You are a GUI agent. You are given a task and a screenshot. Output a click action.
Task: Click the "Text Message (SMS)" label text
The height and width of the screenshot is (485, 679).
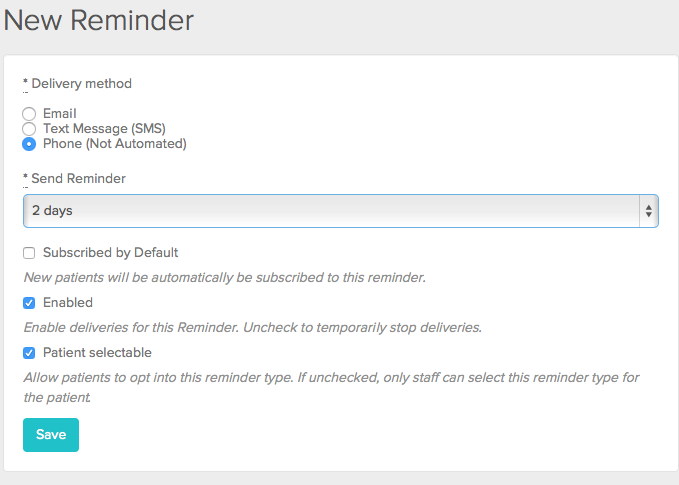coord(104,129)
